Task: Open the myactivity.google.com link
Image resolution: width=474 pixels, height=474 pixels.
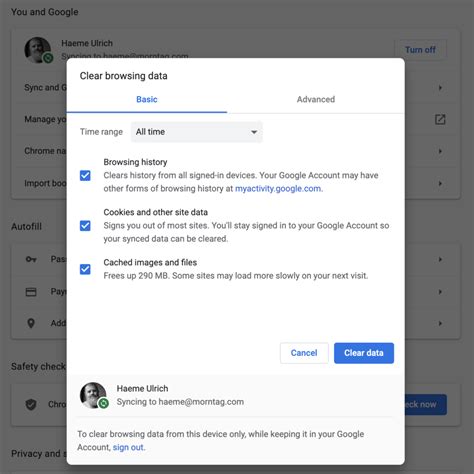Action: coord(278,189)
